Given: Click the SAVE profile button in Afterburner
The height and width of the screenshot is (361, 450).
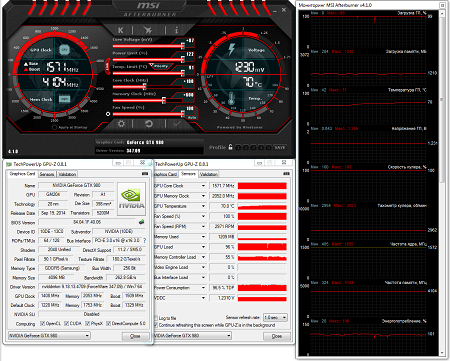Looking at the screenshot, I should click(x=280, y=147).
